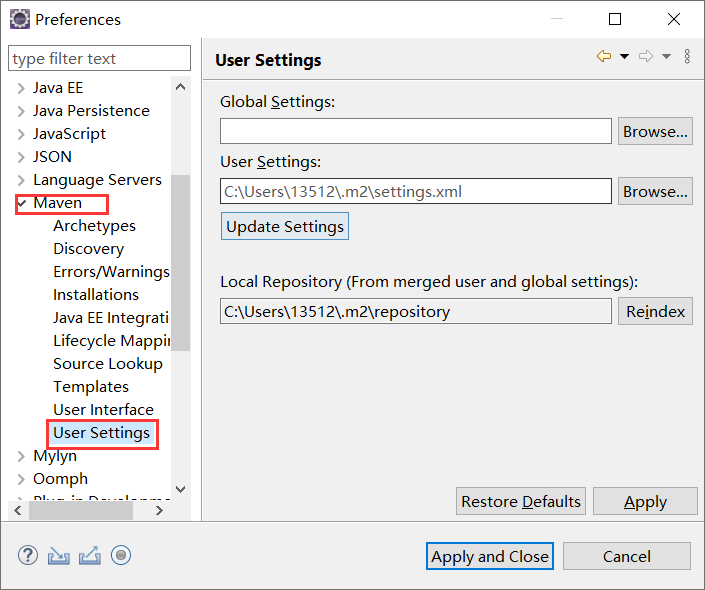Image resolution: width=705 pixels, height=590 pixels.
Task: Open the Installations preference page
Action: click(x=96, y=295)
